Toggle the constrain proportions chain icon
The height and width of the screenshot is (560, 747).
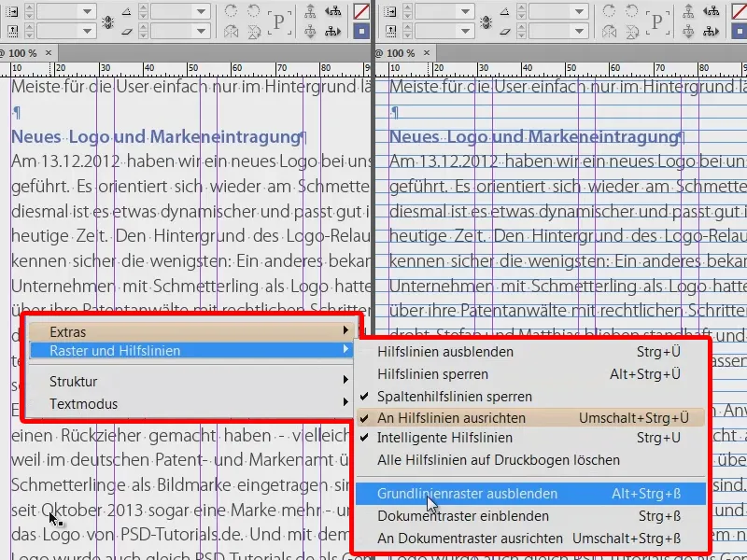point(107,21)
